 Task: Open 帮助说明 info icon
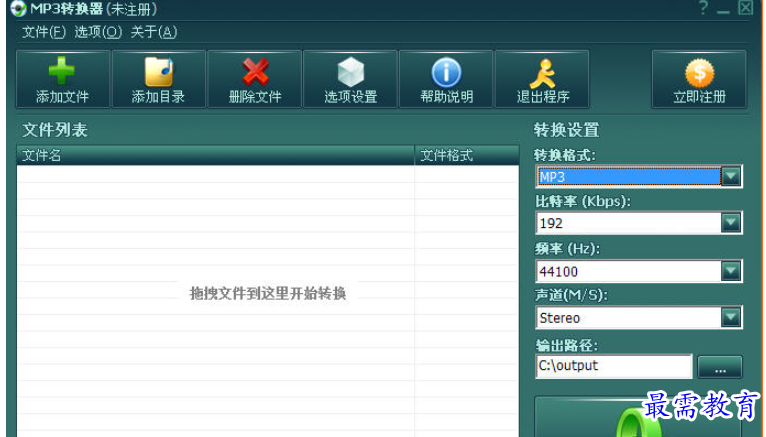(x=446, y=72)
